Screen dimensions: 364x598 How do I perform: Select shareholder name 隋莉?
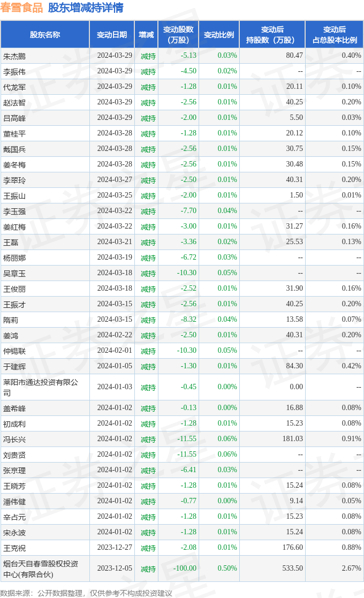point(11,320)
